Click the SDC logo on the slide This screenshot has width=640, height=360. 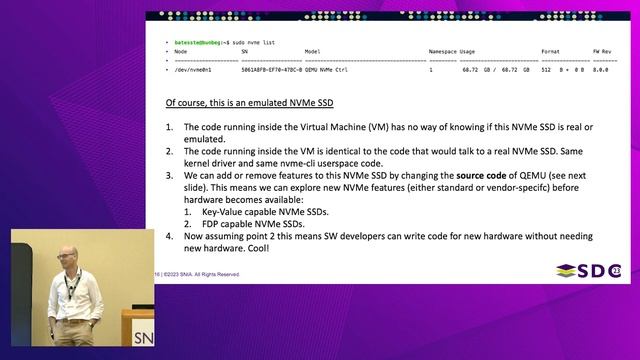coord(589,271)
